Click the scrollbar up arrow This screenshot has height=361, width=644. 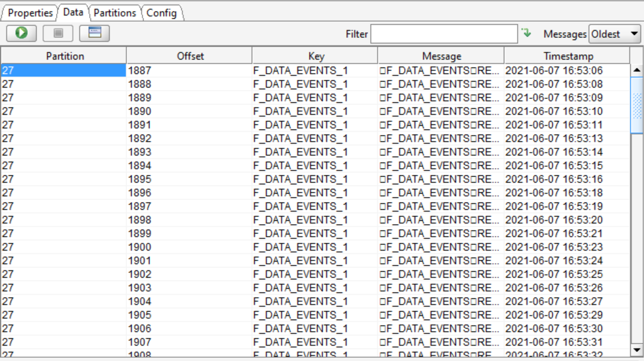637,71
